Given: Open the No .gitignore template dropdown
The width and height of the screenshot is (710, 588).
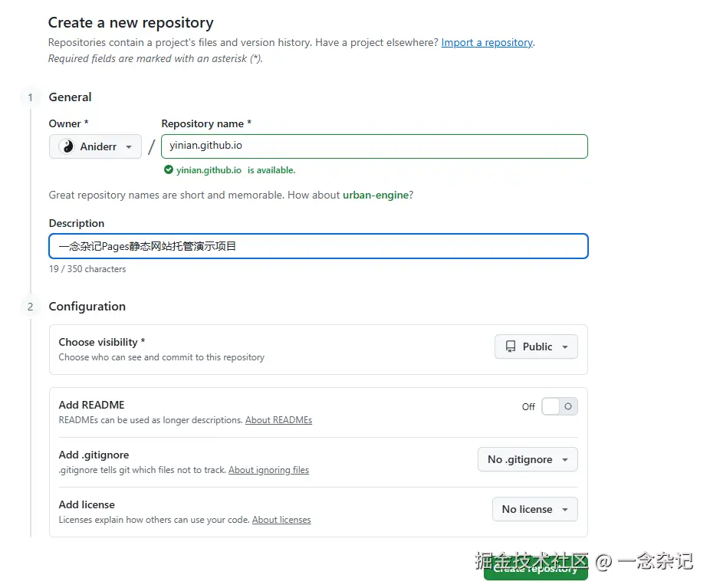Looking at the screenshot, I should [528, 460].
